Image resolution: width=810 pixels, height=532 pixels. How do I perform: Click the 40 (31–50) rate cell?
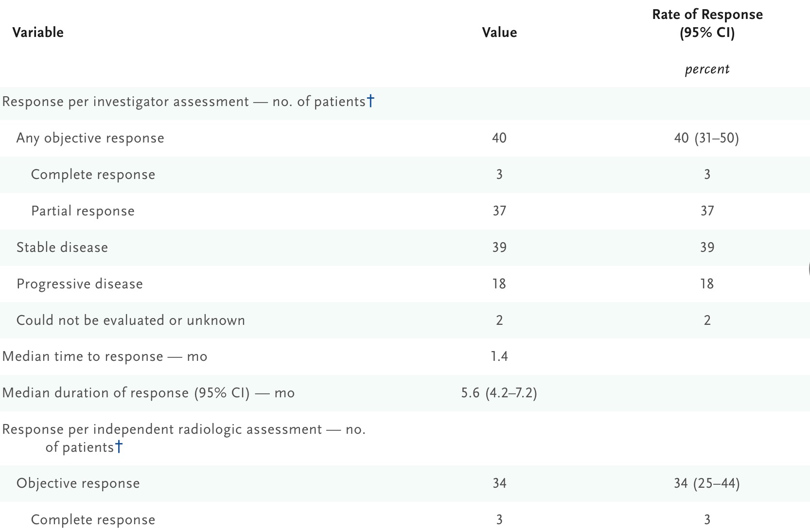(706, 138)
